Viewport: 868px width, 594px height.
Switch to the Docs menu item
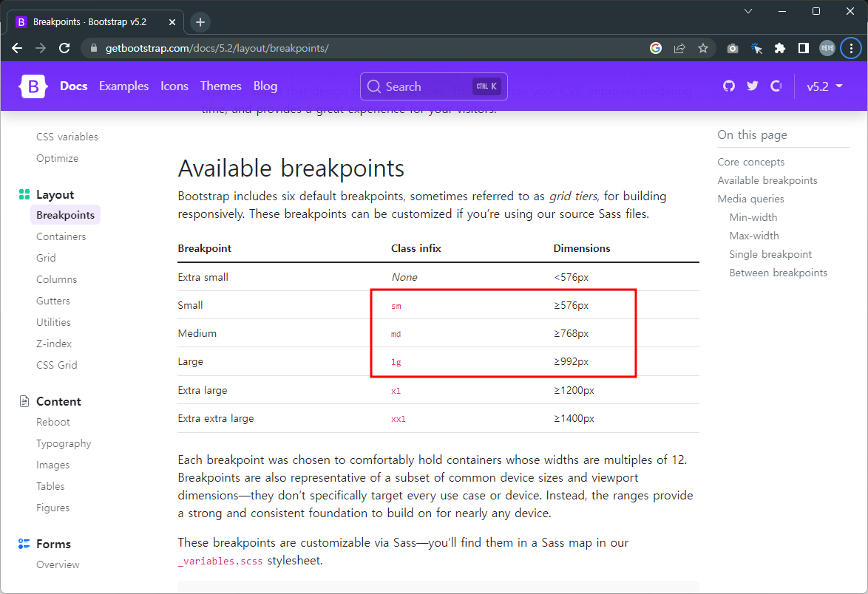coord(73,86)
